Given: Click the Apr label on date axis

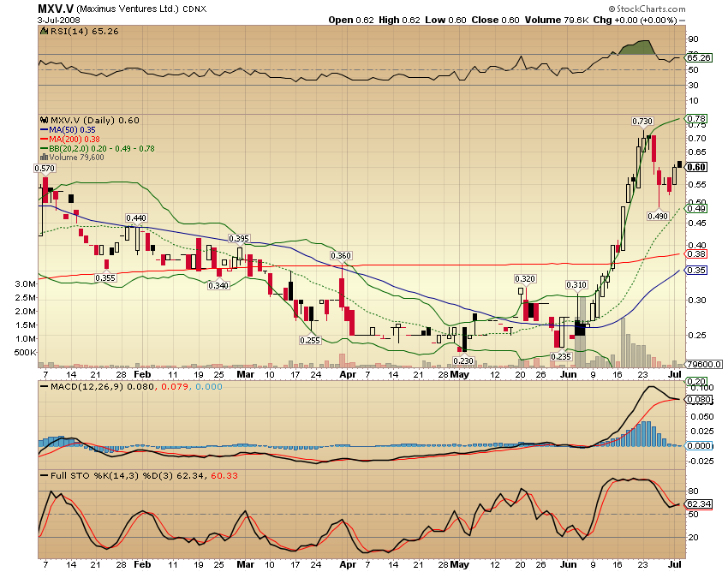Looking at the screenshot, I should 347,374.
